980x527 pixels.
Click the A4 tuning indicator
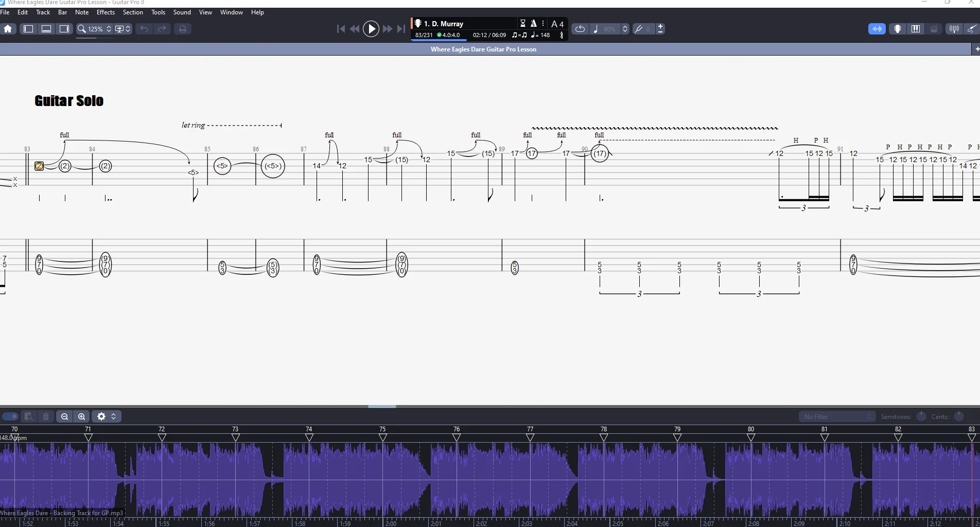click(557, 24)
